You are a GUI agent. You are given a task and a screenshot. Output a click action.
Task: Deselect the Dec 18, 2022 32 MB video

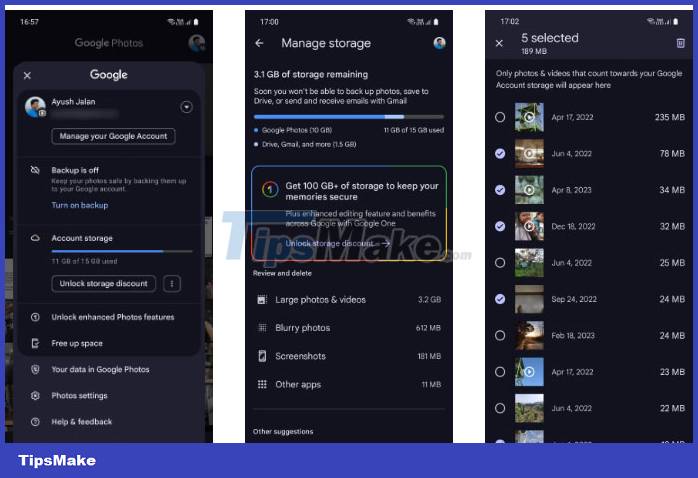pos(500,227)
